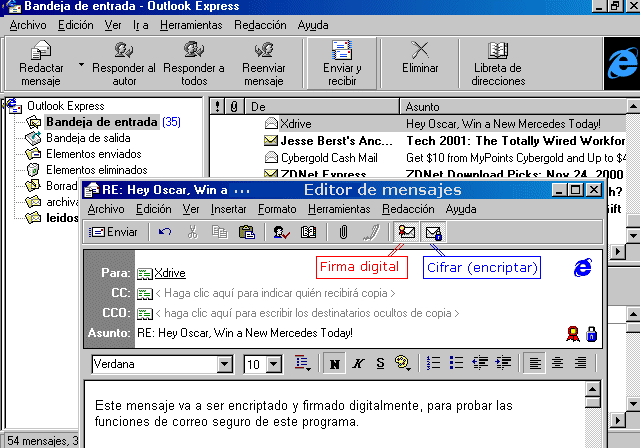Click the Copy icon in editor toolbar
Image resolution: width=640 pixels, height=448 pixels.
[x=220, y=232]
